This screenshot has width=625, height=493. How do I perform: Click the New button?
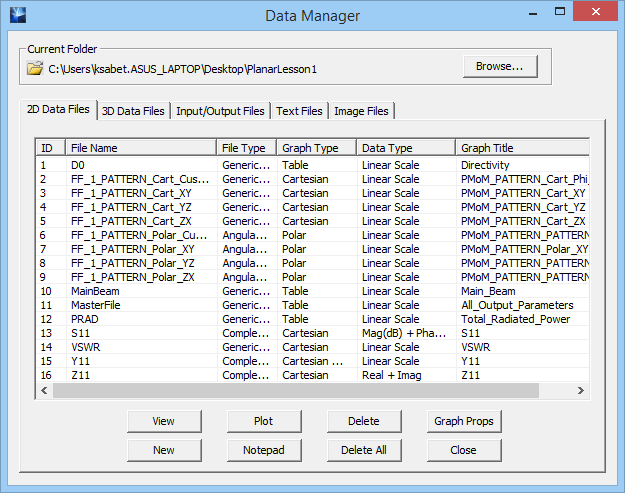click(164, 450)
